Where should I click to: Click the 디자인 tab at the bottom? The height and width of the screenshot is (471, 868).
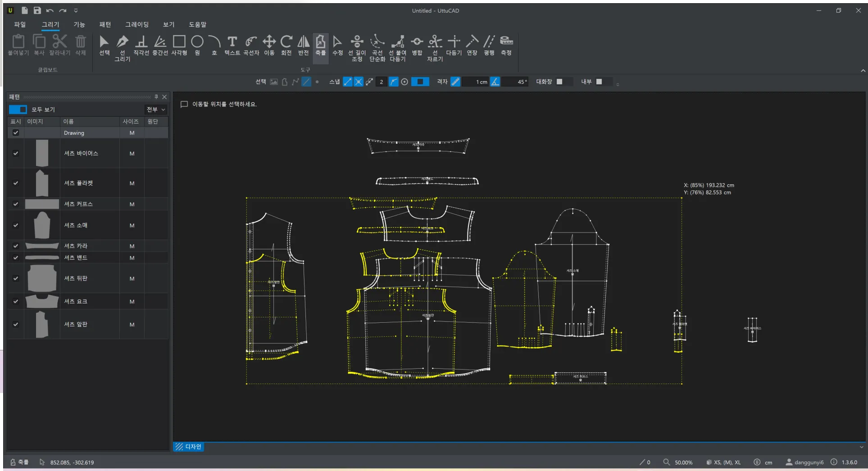coord(189,447)
